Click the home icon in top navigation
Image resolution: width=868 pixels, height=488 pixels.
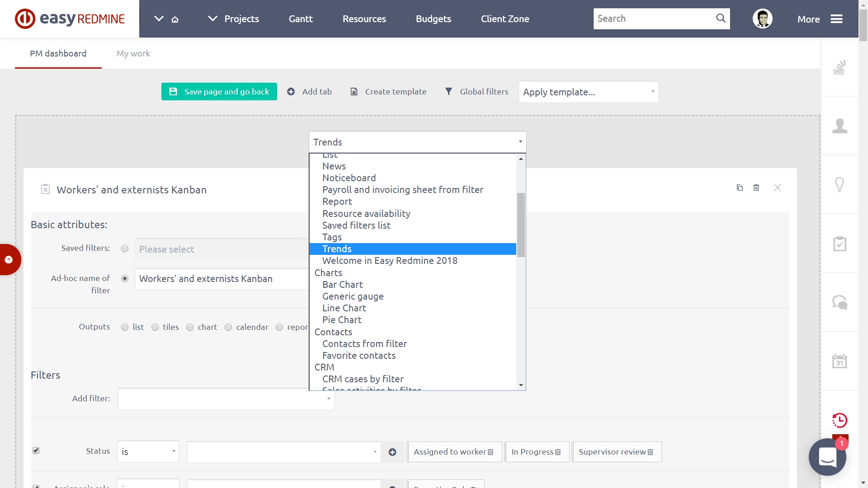pos(175,19)
